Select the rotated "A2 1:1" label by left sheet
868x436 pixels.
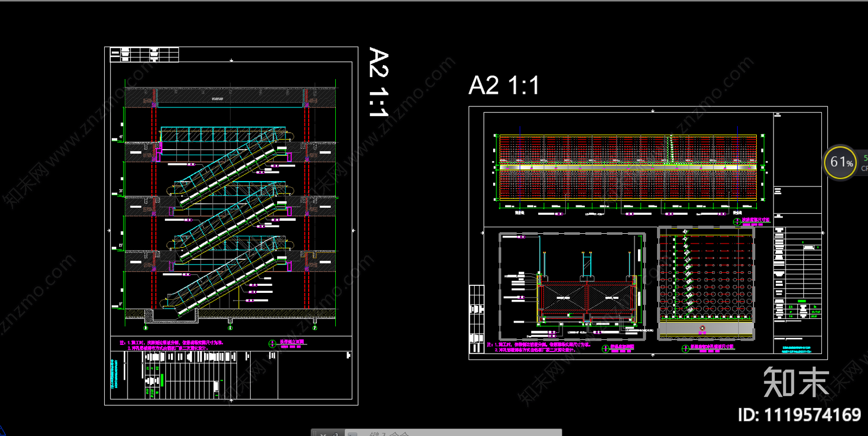click(x=379, y=82)
